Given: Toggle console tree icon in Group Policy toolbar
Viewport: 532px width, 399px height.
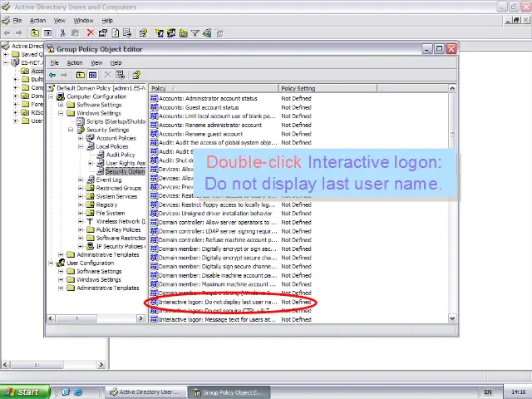Looking at the screenshot, I should (x=92, y=75).
